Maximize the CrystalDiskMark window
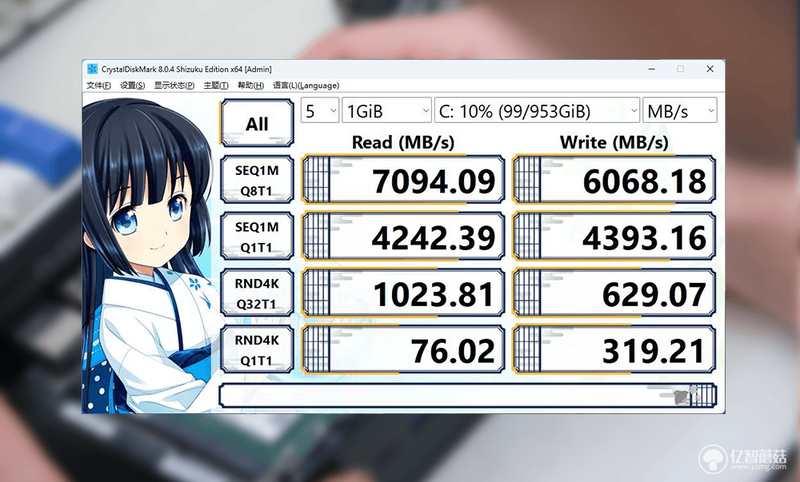Viewport: 800px width, 482px height. [x=680, y=69]
